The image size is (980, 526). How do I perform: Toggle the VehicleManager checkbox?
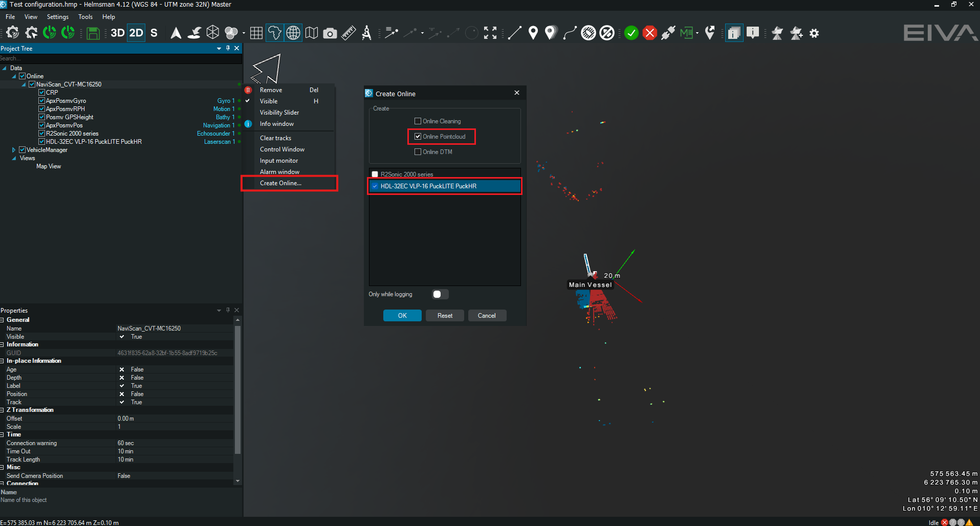23,150
